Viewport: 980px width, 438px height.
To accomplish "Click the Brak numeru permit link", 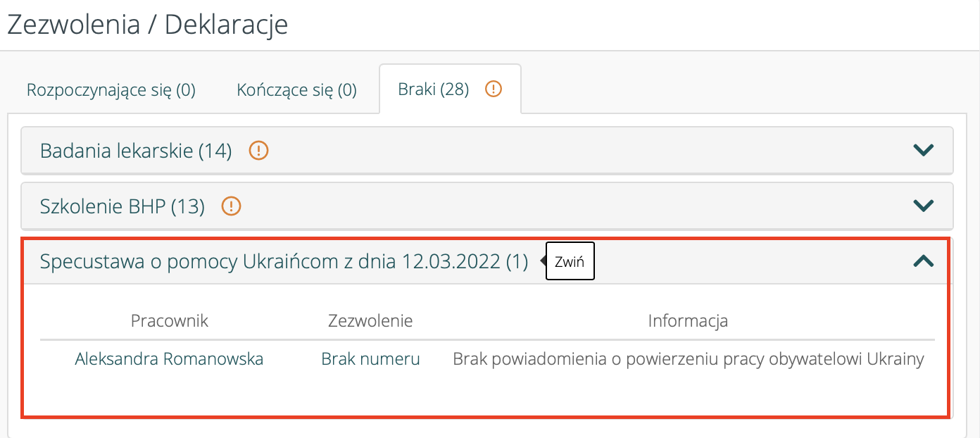I will pyautogui.click(x=370, y=359).
